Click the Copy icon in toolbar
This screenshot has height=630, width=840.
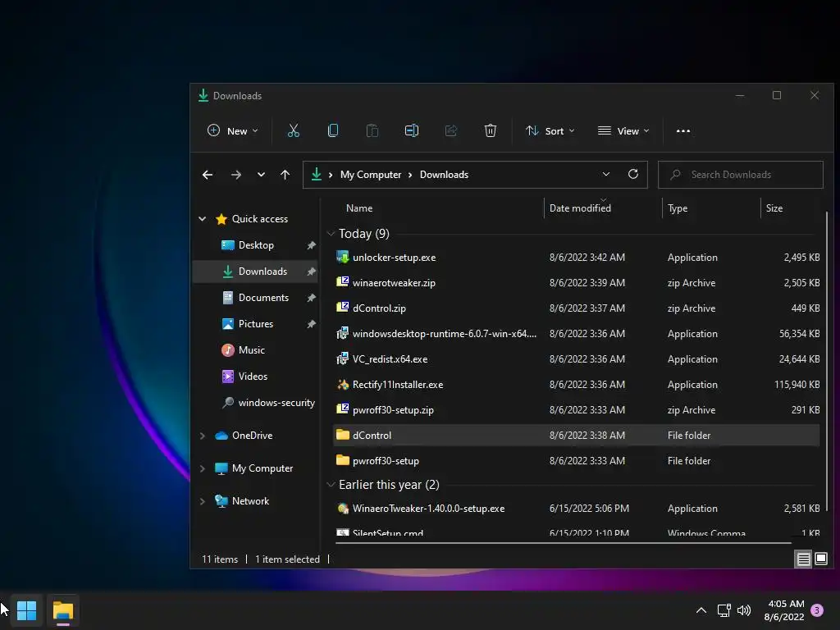[x=333, y=130]
